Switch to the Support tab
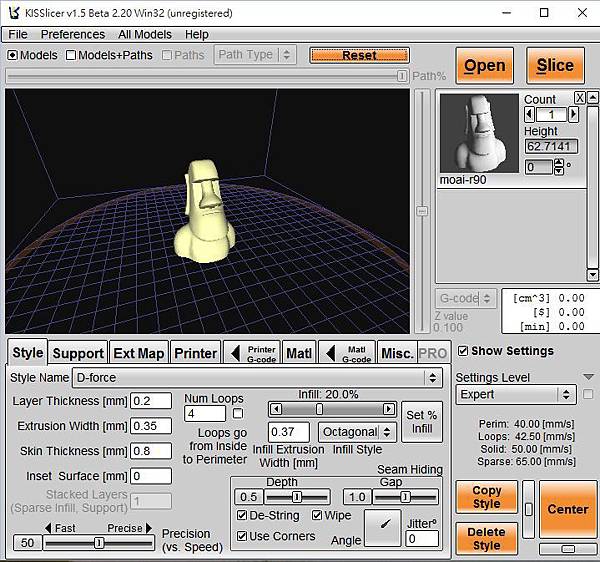Image resolution: width=600 pixels, height=562 pixels. point(78,353)
